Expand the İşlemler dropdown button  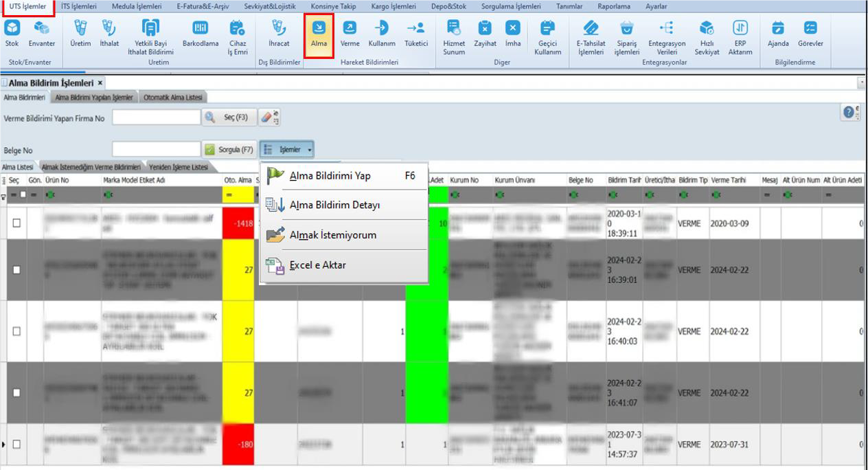(287, 149)
